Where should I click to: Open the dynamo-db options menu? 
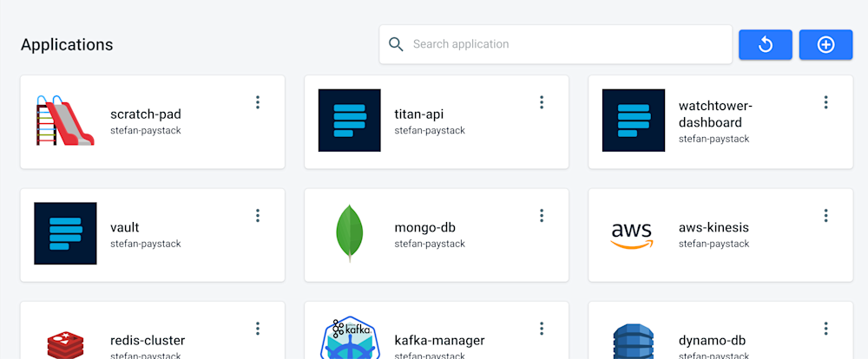coord(825,329)
